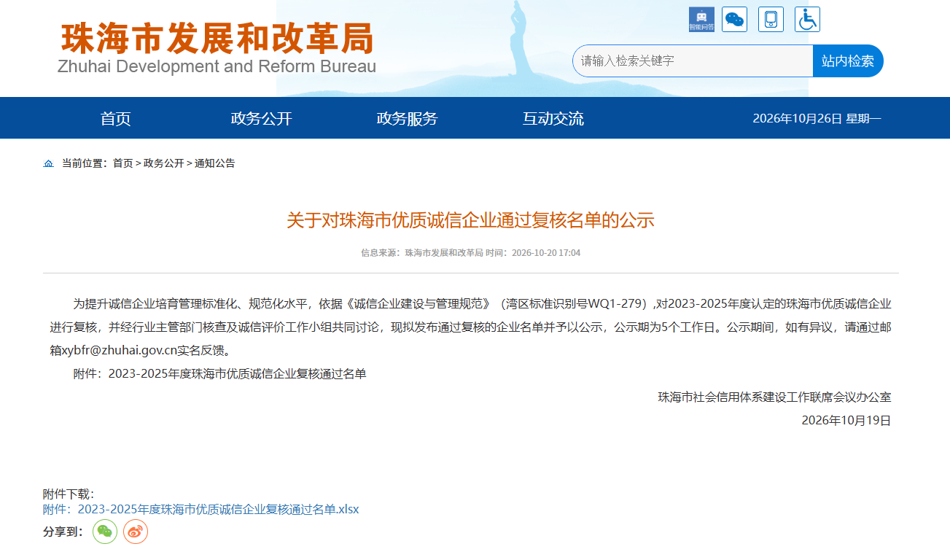Click the 站内检索 search button

(848, 61)
